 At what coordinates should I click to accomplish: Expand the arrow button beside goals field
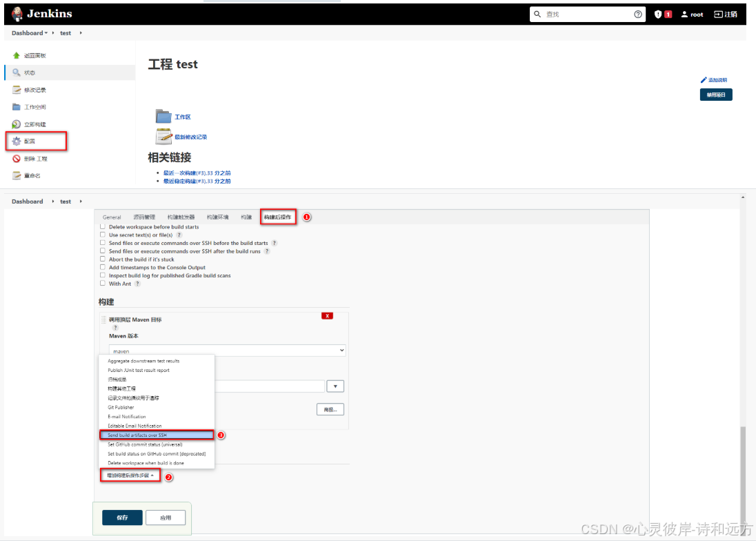335,386
